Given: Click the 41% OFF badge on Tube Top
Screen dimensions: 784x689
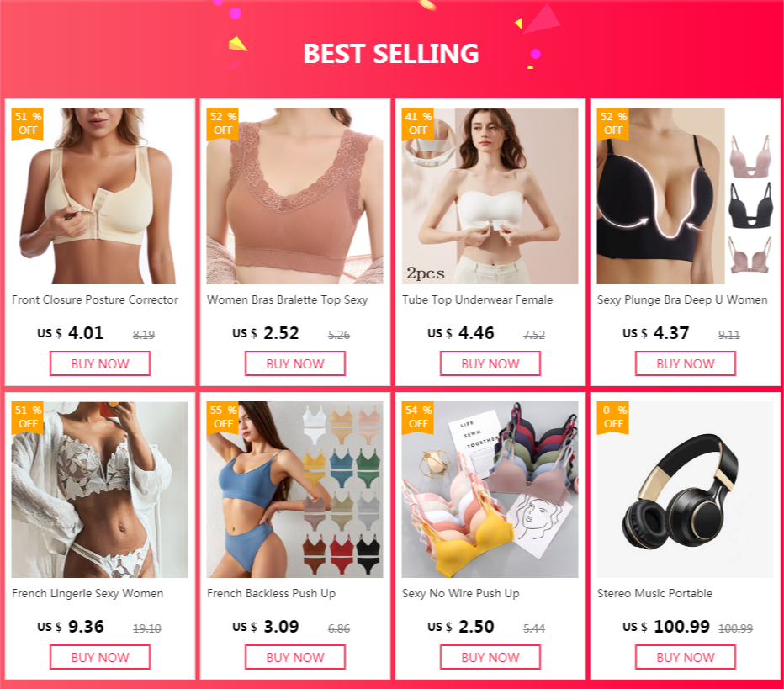Looking at the screenshot, I should coord(418,124).
